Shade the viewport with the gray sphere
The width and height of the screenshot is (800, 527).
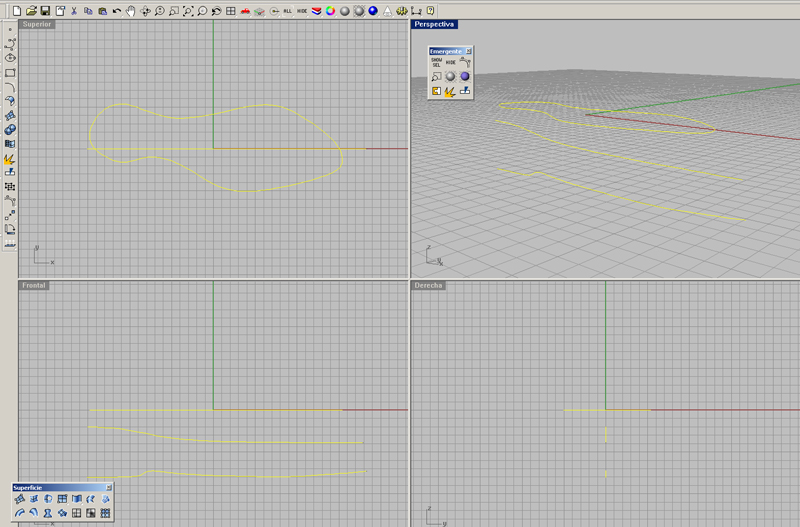click(345, 11)
